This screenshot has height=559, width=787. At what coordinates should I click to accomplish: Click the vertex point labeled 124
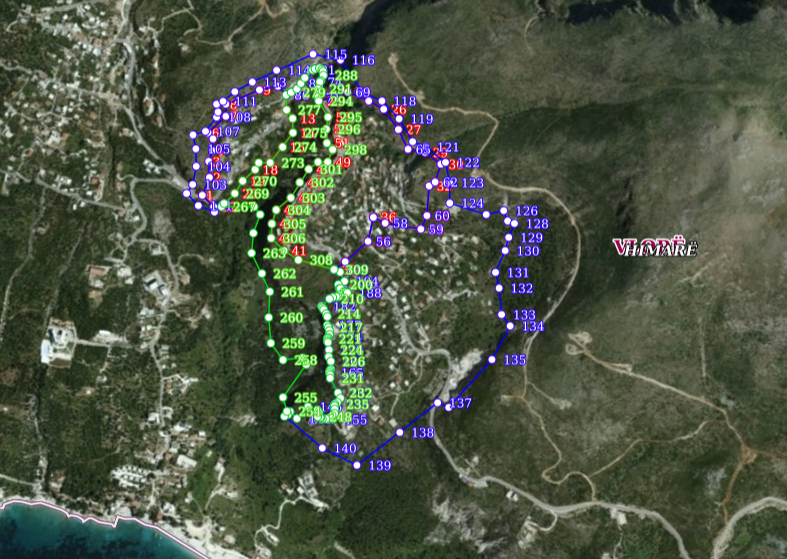pos(450,203)
